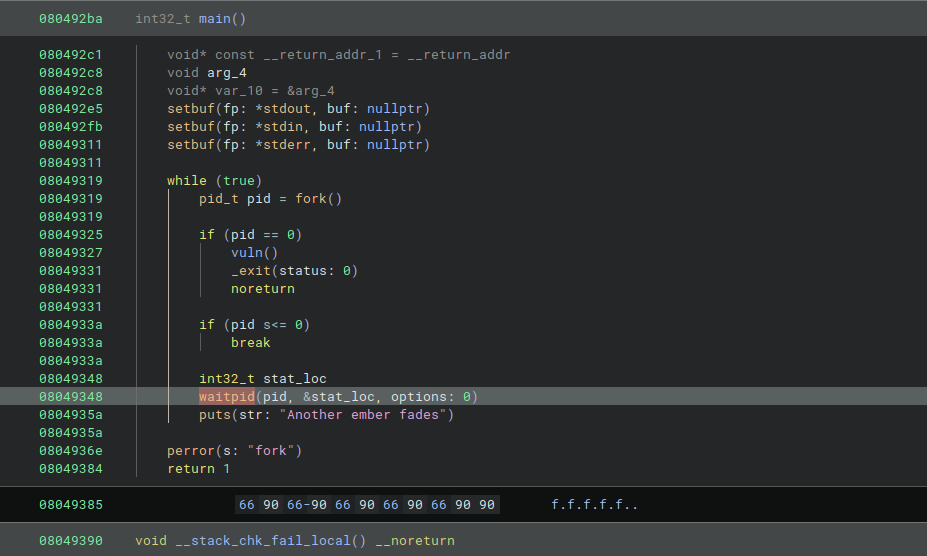This screenshot has height=556, width=927.
Task: Open the __stack_chk_fail_local() function
Action: point(271,541)
